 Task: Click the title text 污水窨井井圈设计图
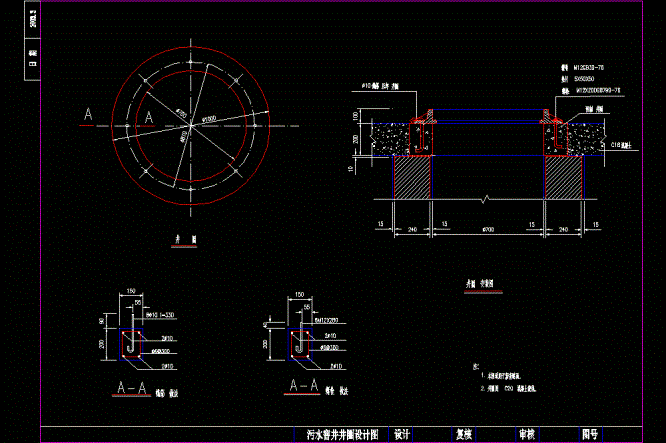click(342, 435)
